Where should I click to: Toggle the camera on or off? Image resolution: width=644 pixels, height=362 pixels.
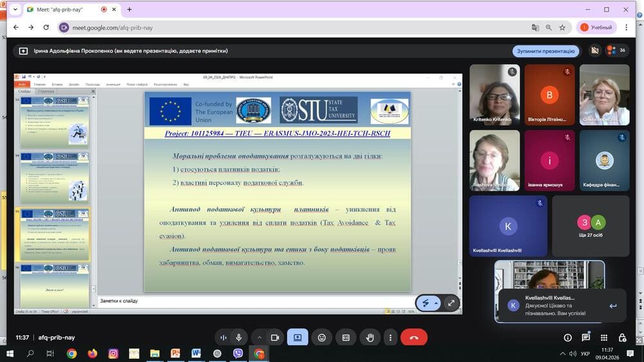(x=275, y=338)
